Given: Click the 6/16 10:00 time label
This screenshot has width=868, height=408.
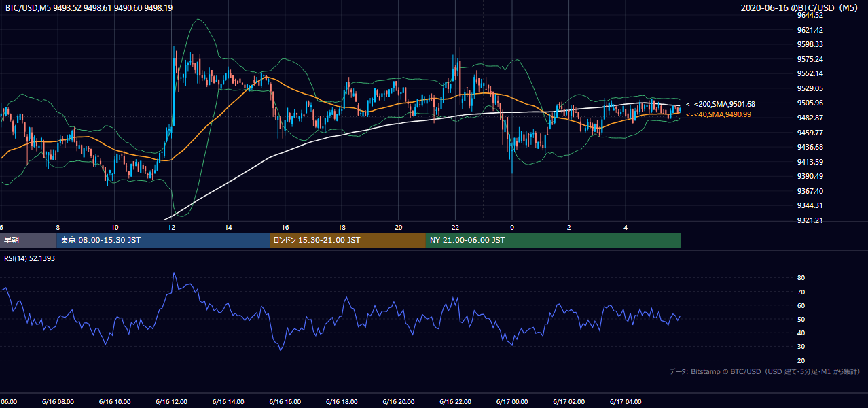Looking at the screenshot, I should pos(115,401).
